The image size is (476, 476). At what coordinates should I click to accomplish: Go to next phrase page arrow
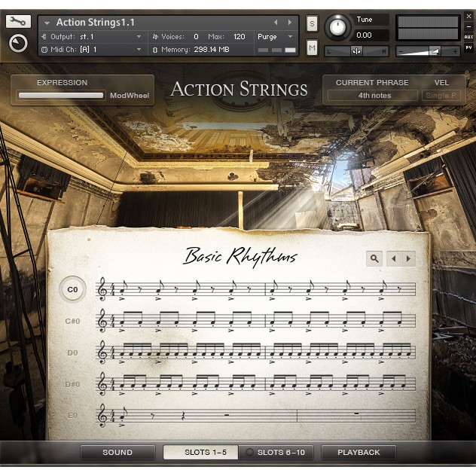[x=408, y=258]
